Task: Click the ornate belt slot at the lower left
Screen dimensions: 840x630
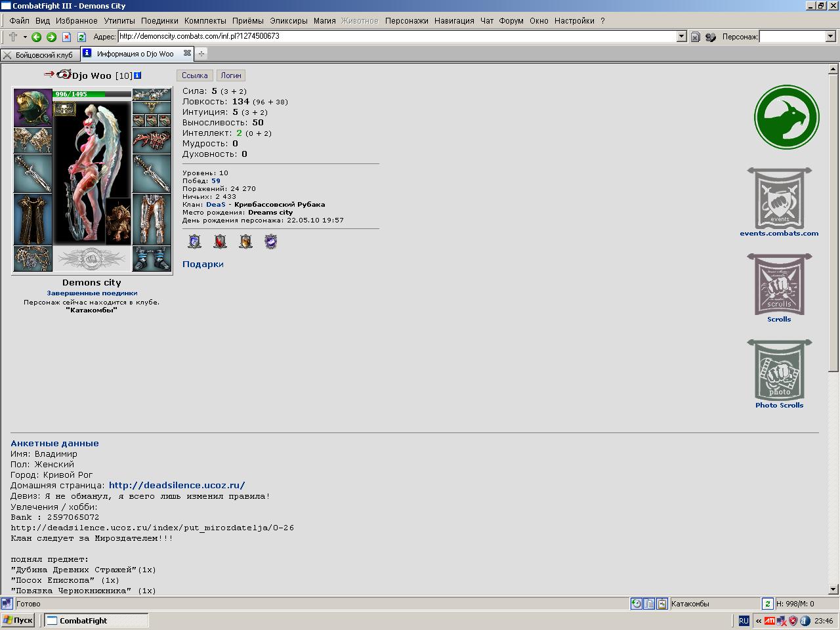Action: point(33,259)
